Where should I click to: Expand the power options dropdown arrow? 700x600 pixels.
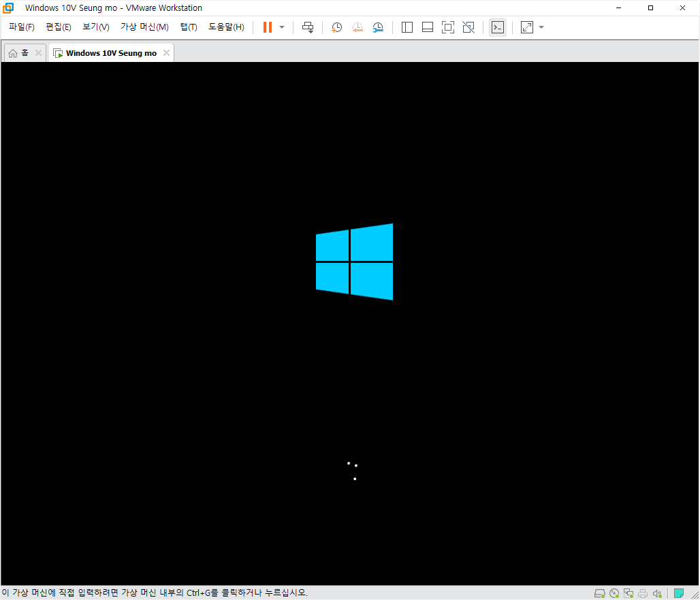[282, 27]
